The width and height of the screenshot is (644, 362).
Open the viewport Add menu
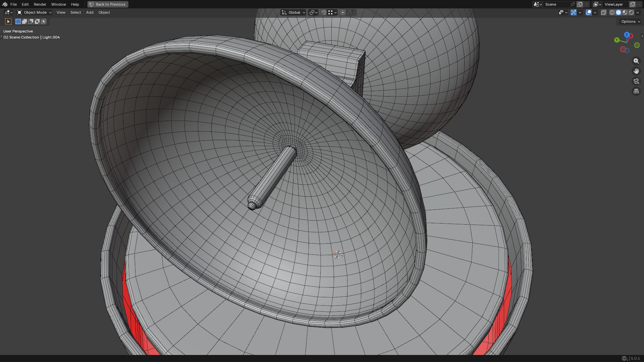(90, 12)
